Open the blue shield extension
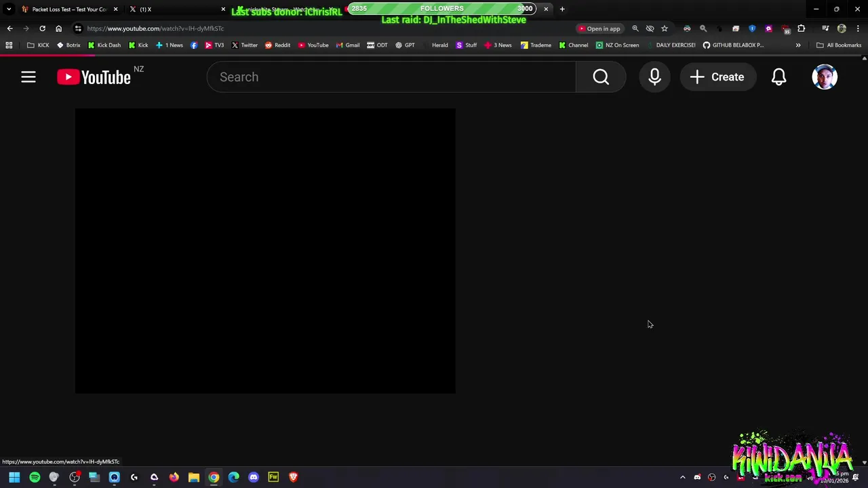 pyautogui.click(x=752, y=28)
